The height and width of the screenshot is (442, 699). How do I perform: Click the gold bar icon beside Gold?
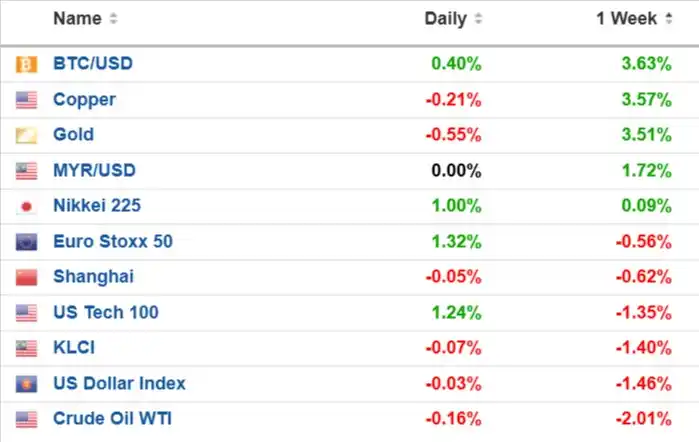pos(26,135)
